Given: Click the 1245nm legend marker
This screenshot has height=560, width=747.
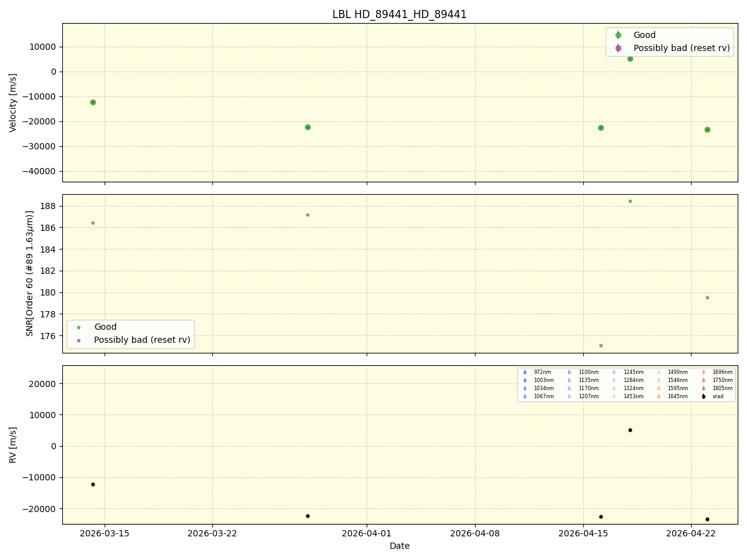Looking at the screenshot, I should coord(614,372).
